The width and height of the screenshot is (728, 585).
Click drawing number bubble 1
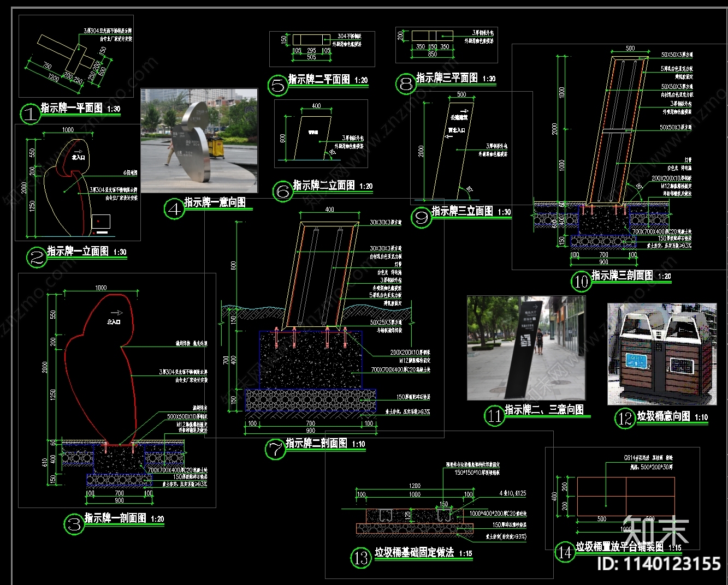[29, 114]
